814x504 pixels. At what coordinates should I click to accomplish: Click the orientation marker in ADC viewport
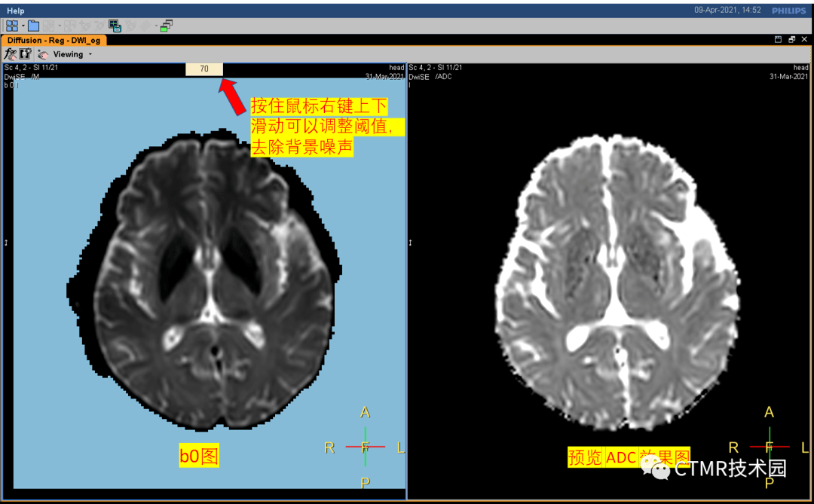coord(769,447)
